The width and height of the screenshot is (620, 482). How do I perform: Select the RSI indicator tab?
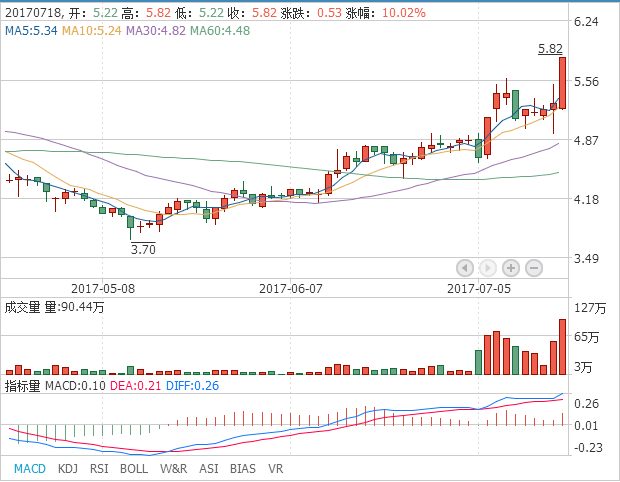99,469
